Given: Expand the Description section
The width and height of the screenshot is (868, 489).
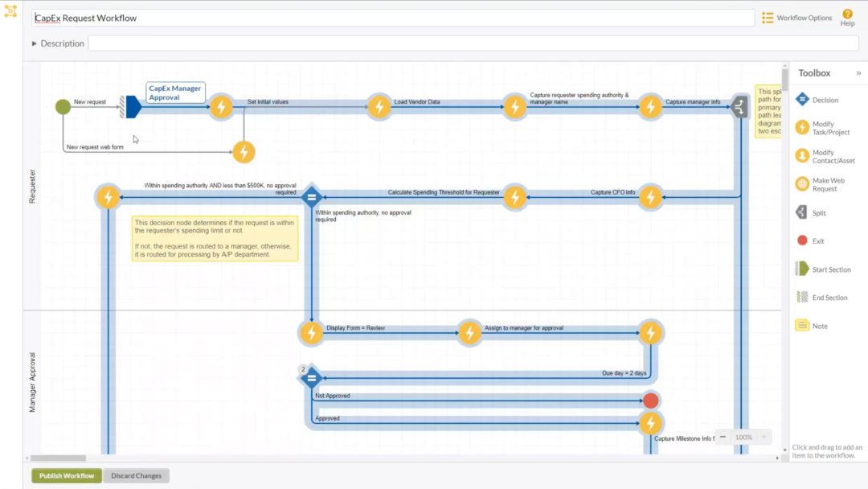Looking at the screenshot, I should (x=33, y=43).
